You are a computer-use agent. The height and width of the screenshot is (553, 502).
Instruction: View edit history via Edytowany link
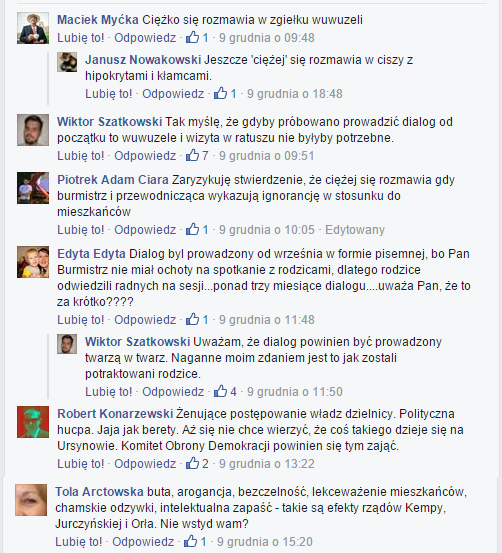point(355,230)
